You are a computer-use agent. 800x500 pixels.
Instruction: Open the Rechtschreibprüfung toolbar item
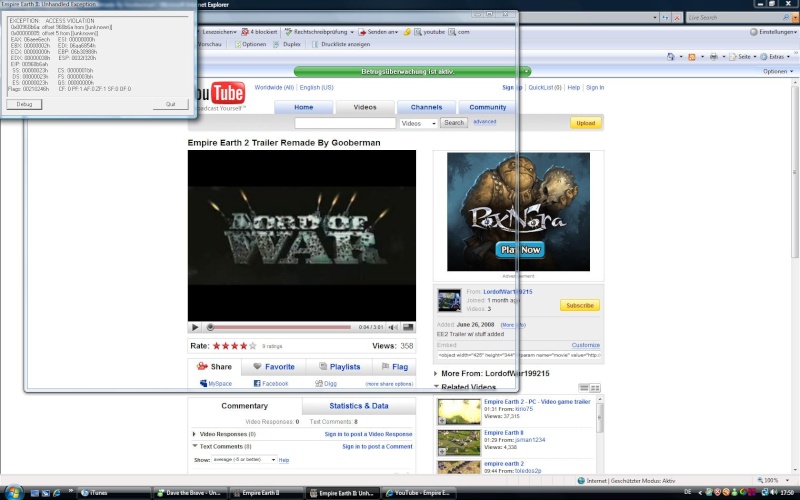pos(319,32)
